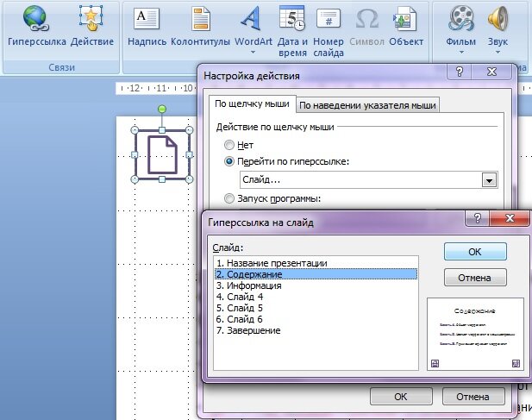Select Перейти по гиперссылке radio button
Viewport: 532px width, 420px height.
click(229, 161)
